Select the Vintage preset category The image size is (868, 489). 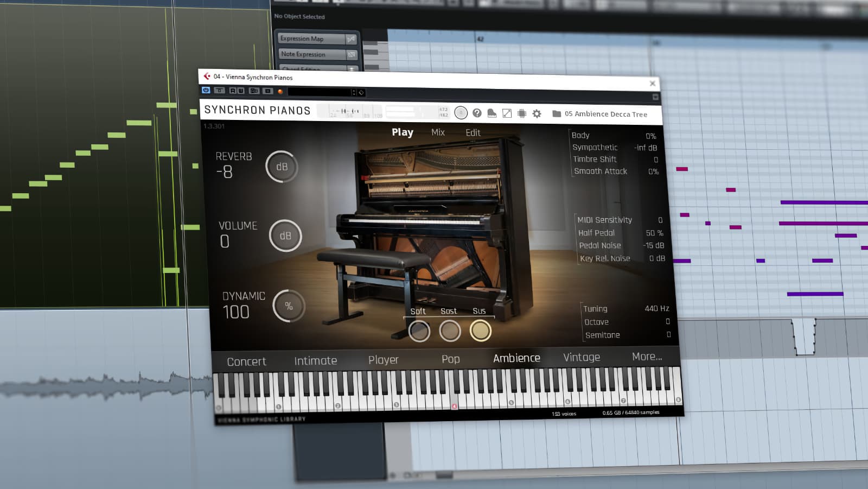click(582, 357)
